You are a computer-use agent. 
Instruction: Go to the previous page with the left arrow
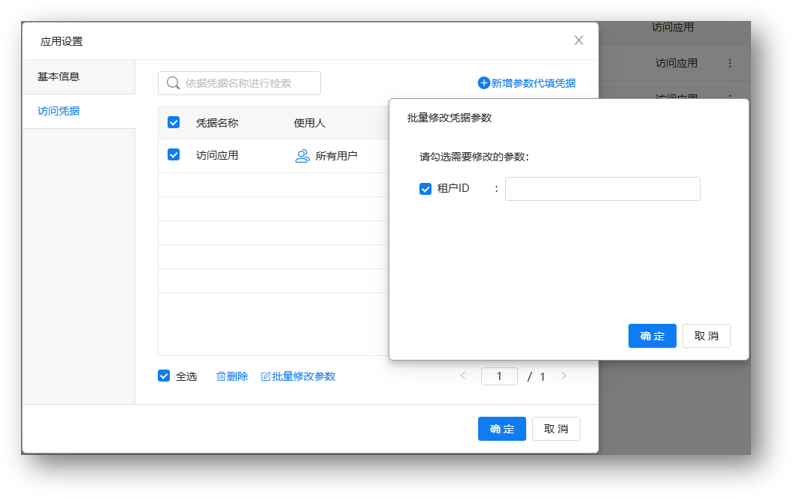click(463, 376)
